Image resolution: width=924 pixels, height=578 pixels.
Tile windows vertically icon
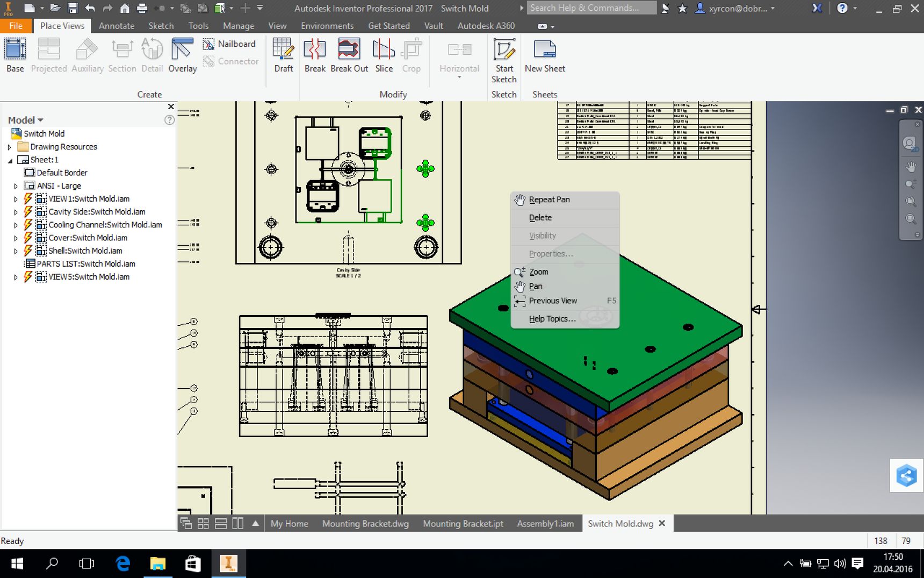(x=238, y=523)
